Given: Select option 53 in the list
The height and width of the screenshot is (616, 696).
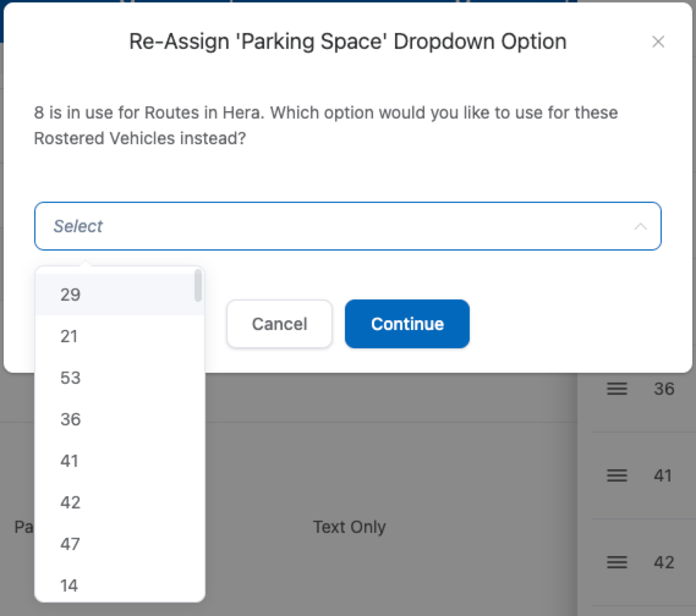Looking at the screenshot, I should tap(71, 378).
